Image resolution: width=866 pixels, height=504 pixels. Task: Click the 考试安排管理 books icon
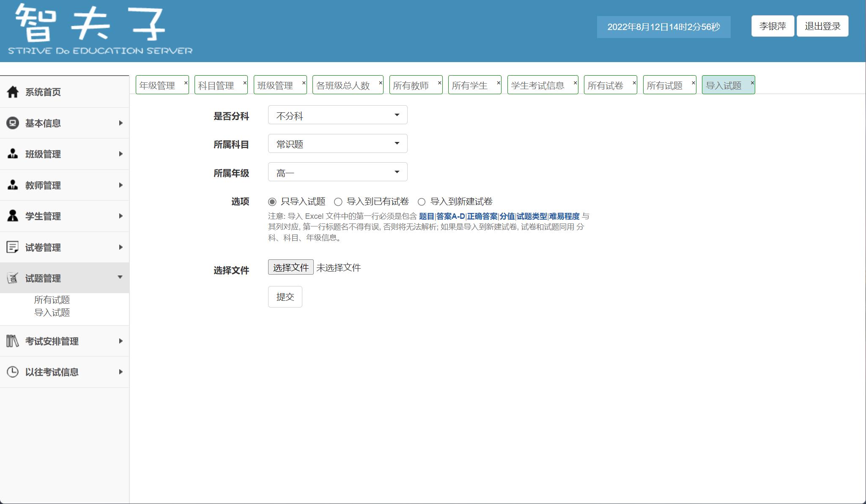pos(13,341)
